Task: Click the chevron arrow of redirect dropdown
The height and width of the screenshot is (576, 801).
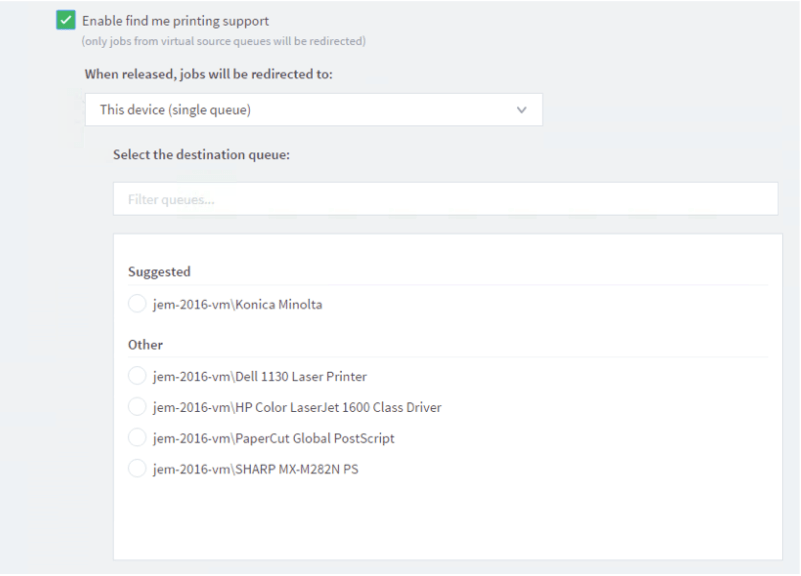Action: [521, 110]
